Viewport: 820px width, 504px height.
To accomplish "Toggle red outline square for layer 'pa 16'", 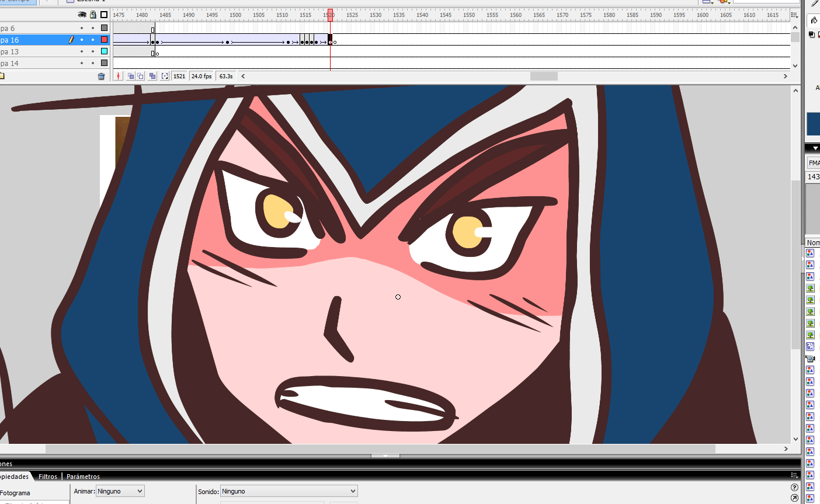I will 105,40.
